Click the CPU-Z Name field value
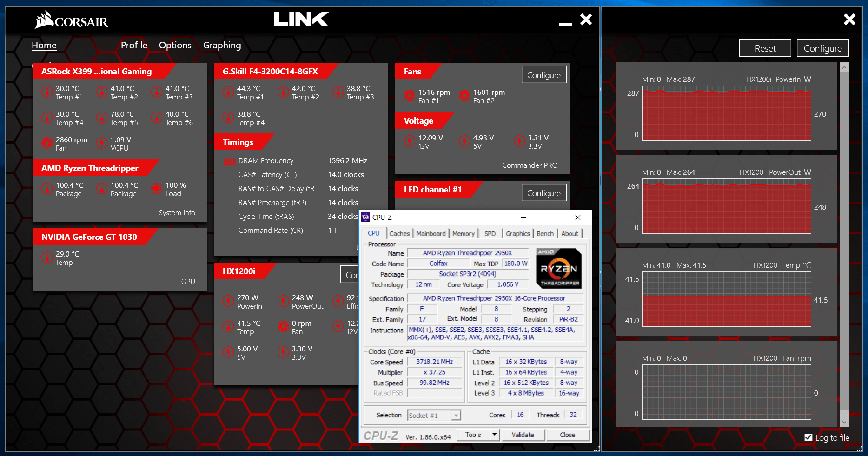 tap(468, 253)
